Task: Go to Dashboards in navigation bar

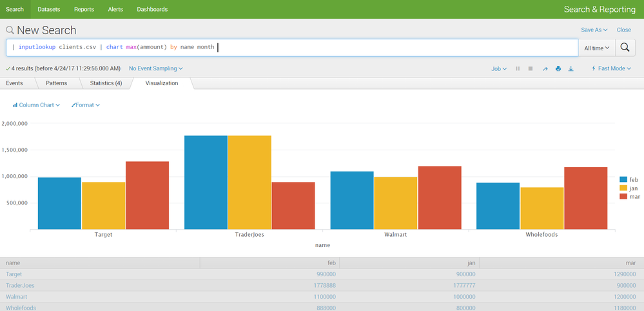Action: coord(152,9)
